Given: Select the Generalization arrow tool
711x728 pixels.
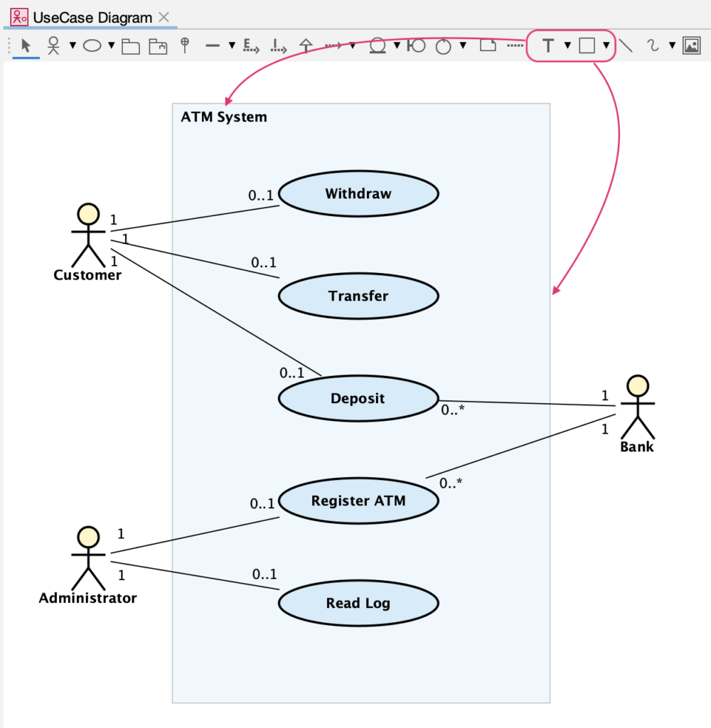Looking at the screenshot, I should coord(304,45).
